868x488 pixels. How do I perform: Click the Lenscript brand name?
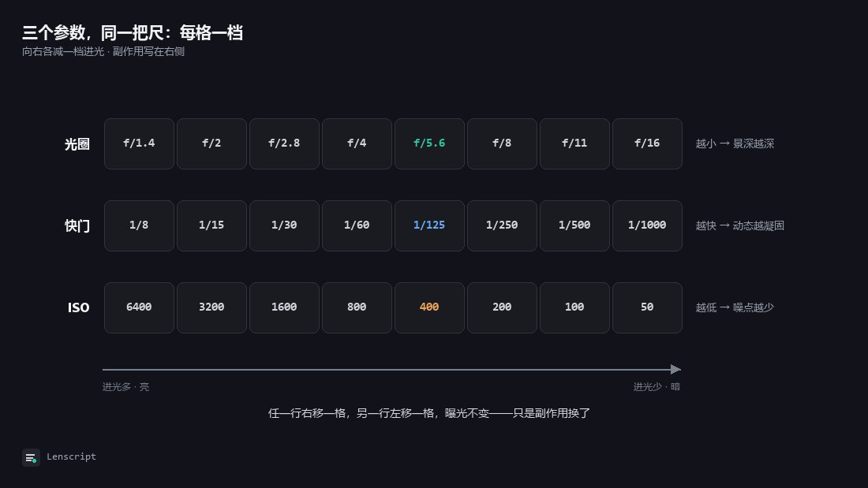click(x=71, y=456)
